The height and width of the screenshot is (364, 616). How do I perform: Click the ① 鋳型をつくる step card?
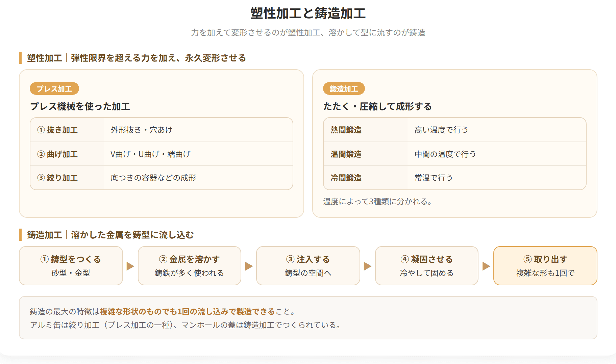[x=71, y=266]
